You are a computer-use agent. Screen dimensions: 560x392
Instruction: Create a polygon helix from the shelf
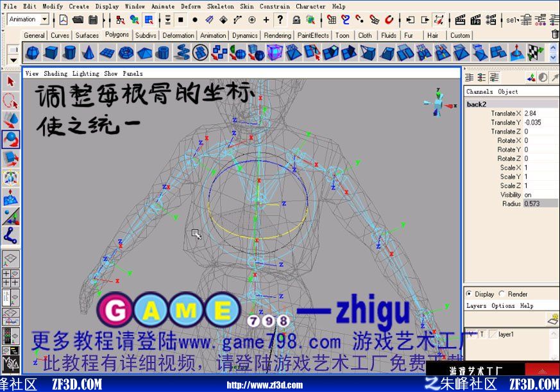click(x=182, y=53)
